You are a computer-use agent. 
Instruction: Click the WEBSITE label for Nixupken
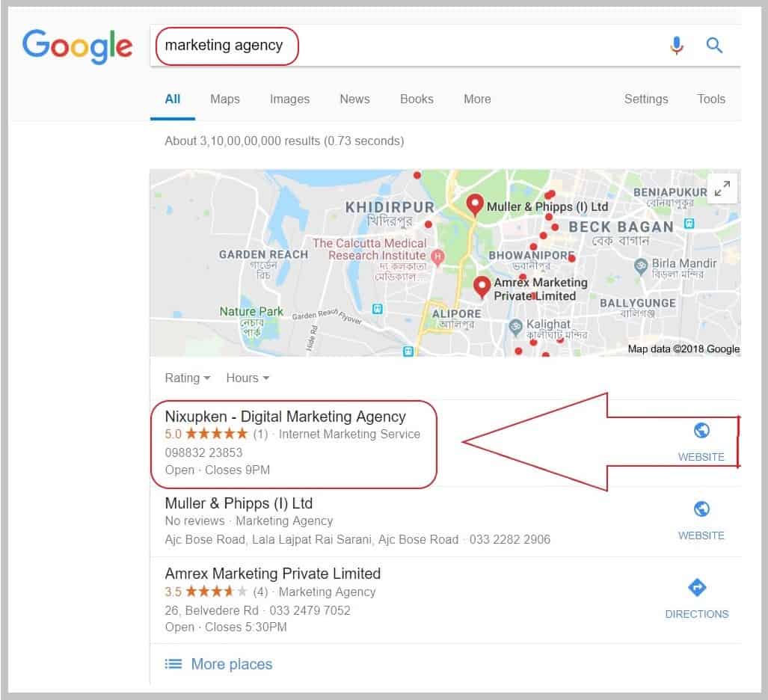701,457
